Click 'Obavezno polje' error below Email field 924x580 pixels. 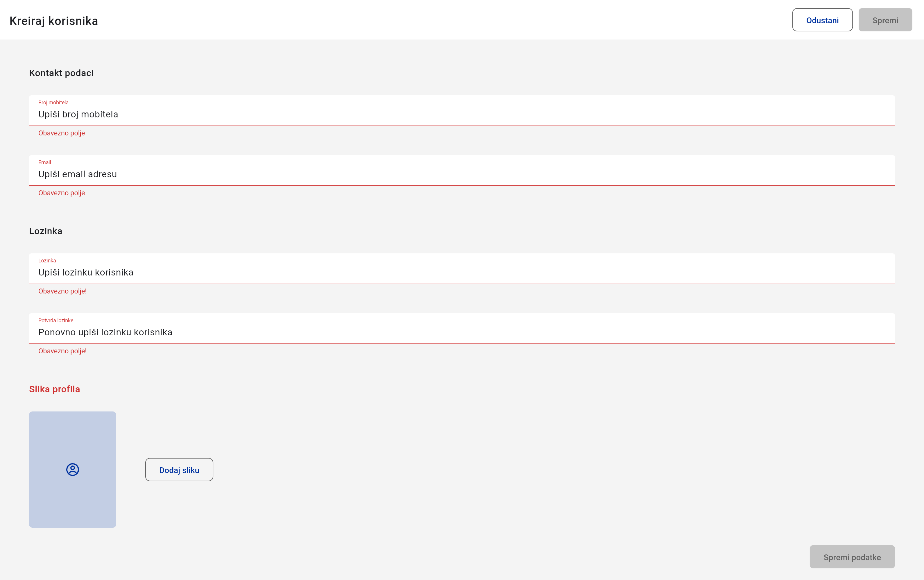coord(62,193)
